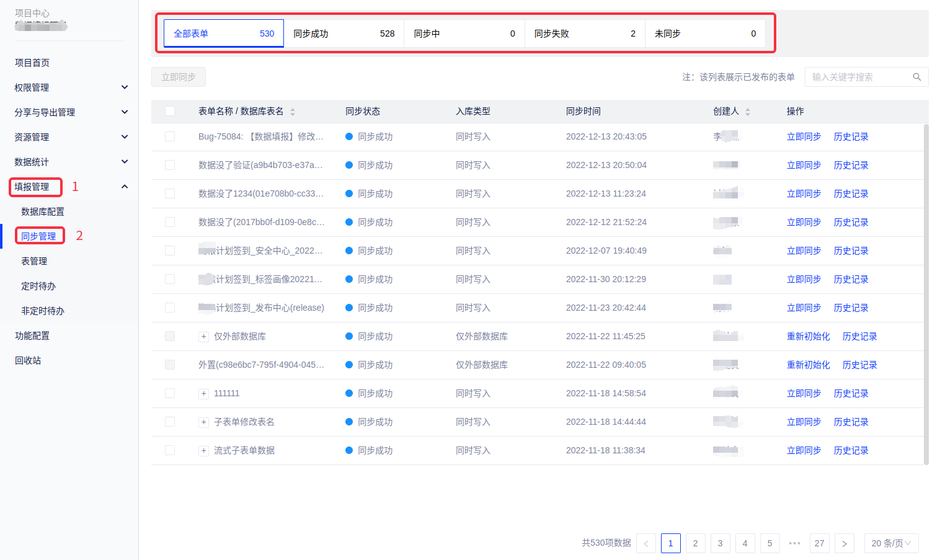Screen dimensions: 940x560
Task: Open 数据库配置 in the sidebar
Action: point(43,211)
